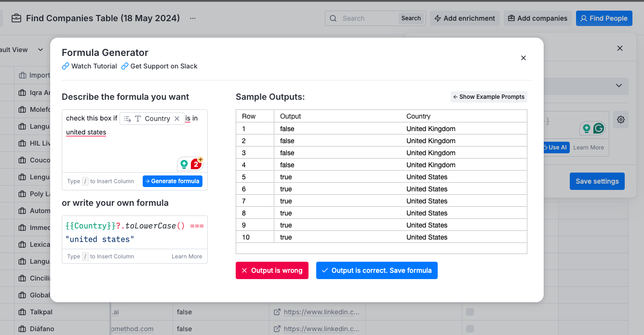This screenshot has height=335, width=644.
Task: Click Generate formula button
Action: coord(173,181)
